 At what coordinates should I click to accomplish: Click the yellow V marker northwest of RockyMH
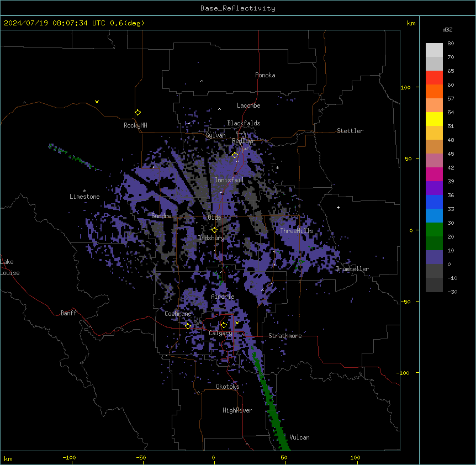(x=97, y=102)
